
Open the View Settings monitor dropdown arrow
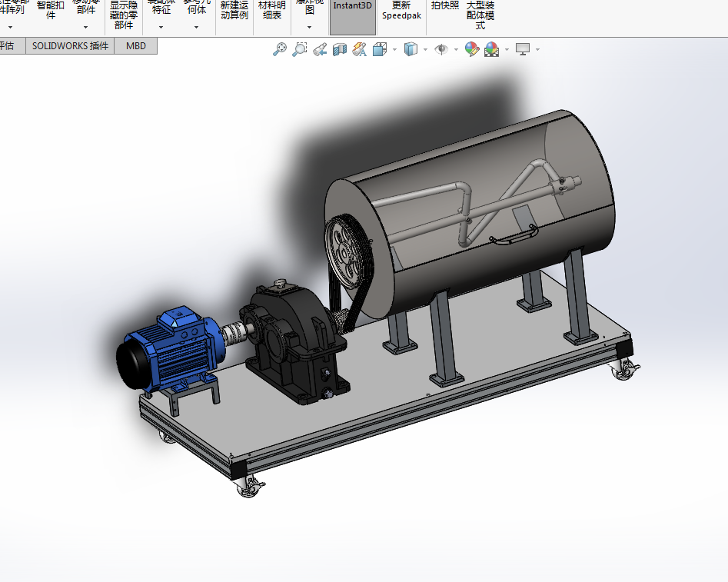tap(537, 49)
